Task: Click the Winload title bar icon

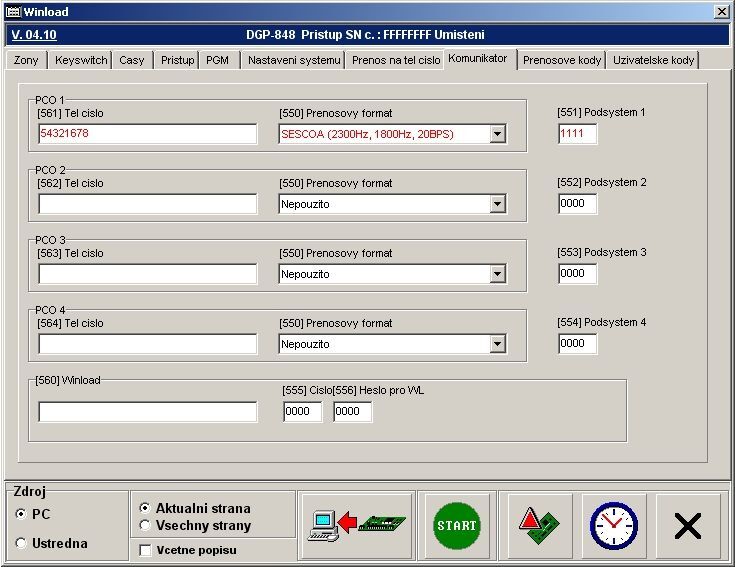Action: pos(13,11)
